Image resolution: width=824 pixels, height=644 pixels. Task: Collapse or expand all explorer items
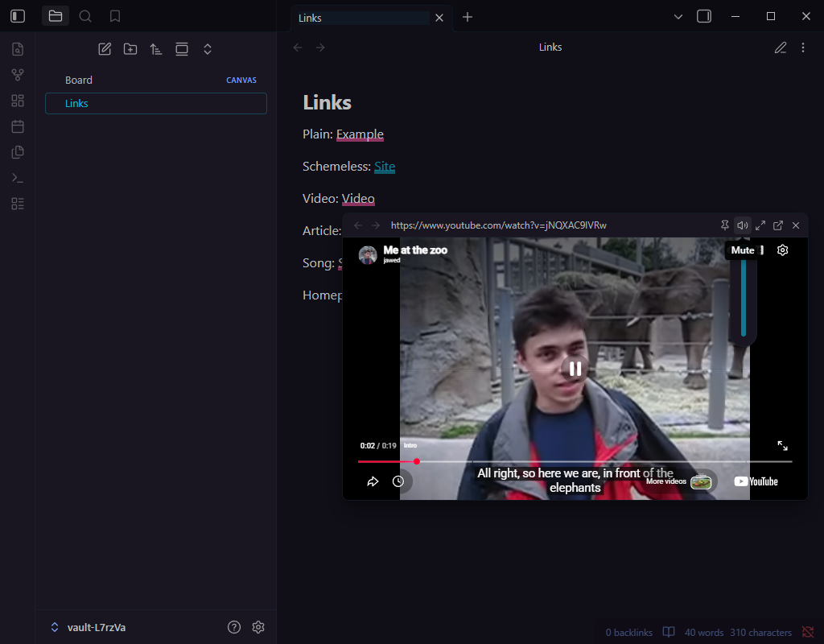tap(208, 49)
